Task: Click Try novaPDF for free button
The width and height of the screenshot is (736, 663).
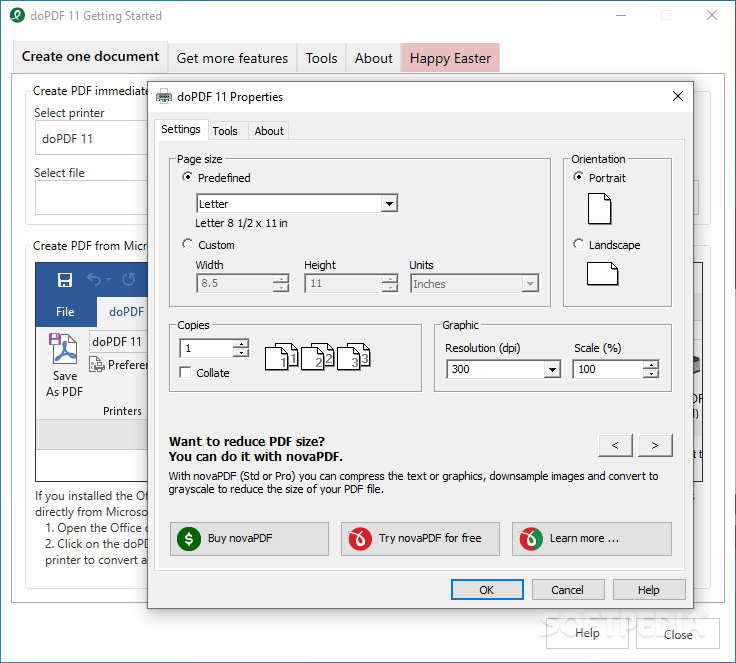Action: (420, 539)
